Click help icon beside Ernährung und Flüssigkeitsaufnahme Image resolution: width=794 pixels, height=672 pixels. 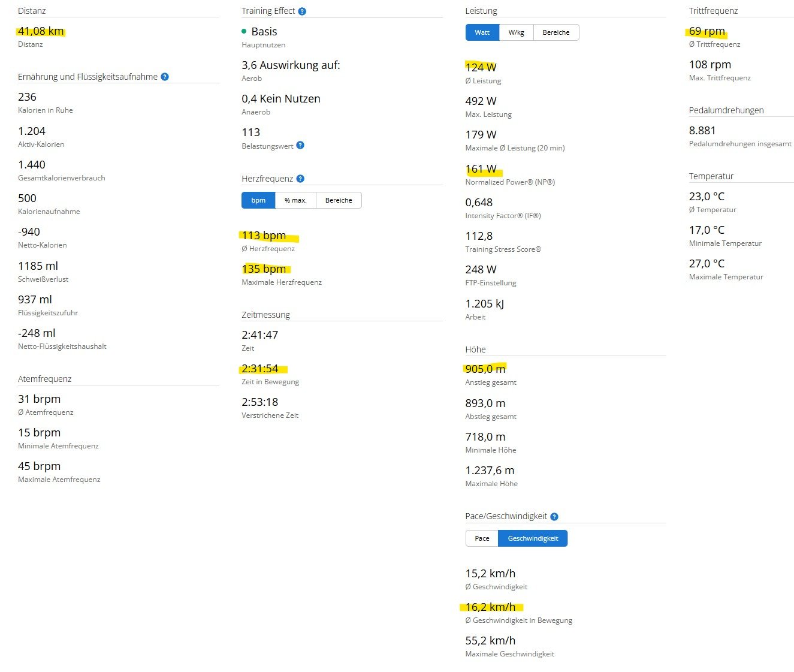click(165, 77)
